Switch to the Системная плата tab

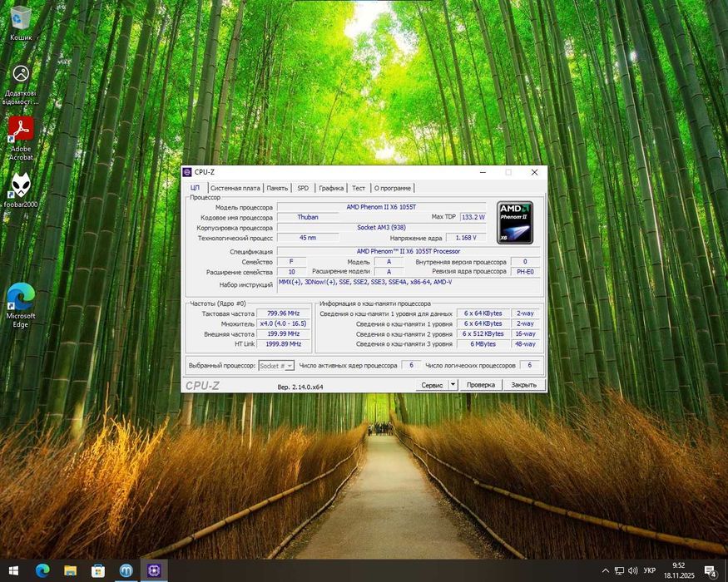point(235,188)
